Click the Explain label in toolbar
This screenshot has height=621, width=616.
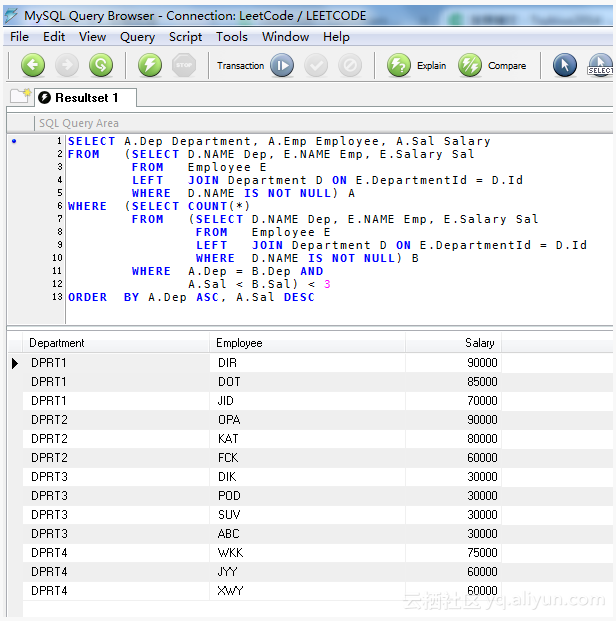431,65
